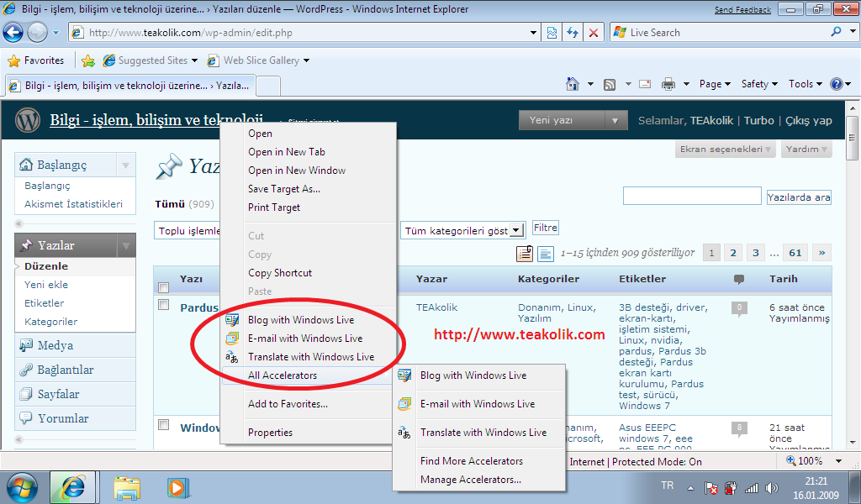Select Copy Shortcut in context menu
This screenshot has width=861, height=504.
(279, 273)
